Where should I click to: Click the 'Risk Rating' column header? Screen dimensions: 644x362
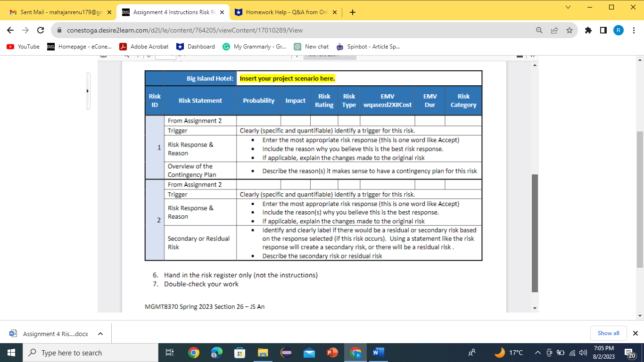coord(324,100)
